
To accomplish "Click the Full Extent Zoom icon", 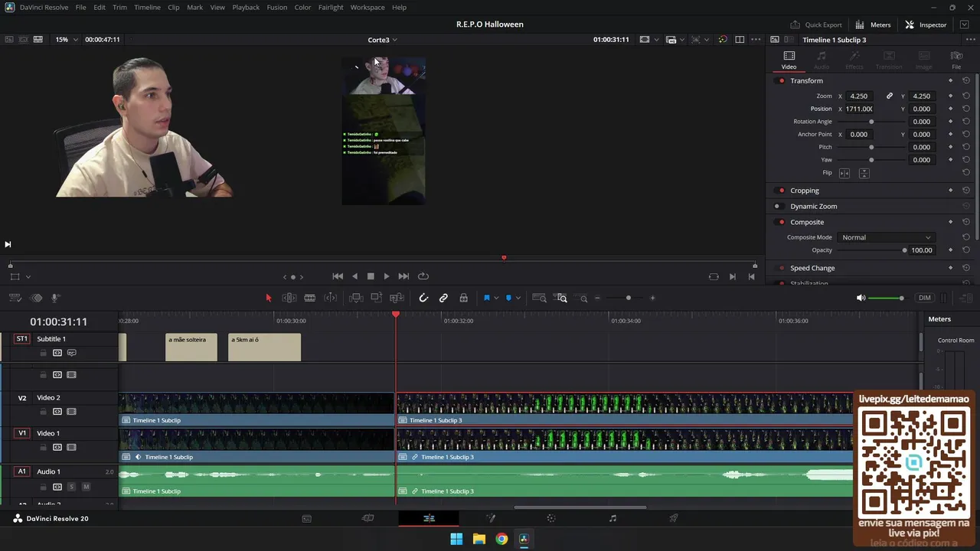I will tap(539, 298).
